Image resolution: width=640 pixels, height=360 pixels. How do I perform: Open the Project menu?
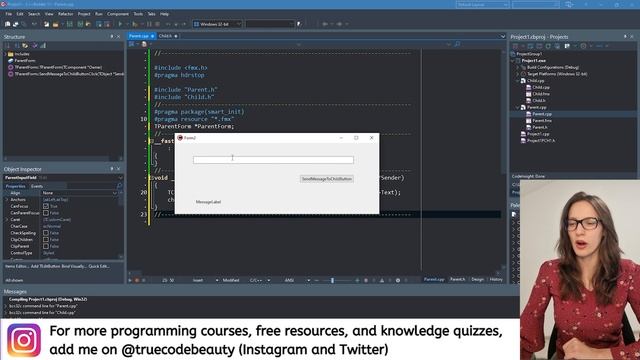pos(84,14)
